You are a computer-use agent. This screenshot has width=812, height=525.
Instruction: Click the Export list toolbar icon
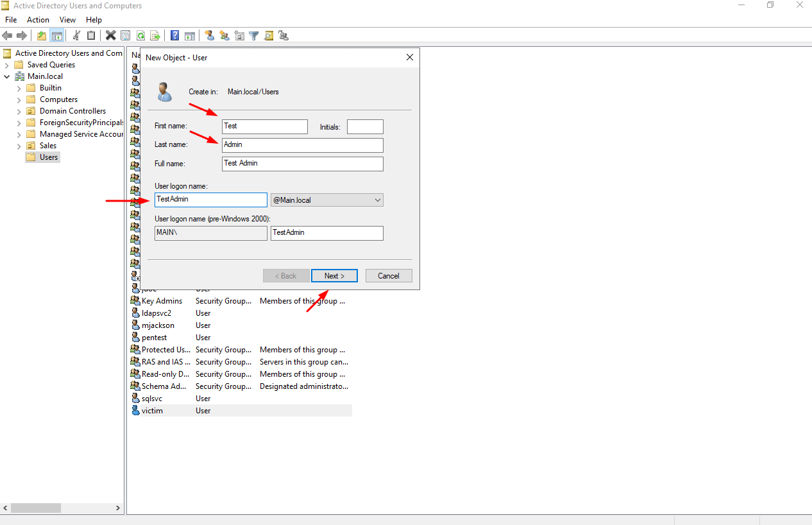(x=155, y=36)
